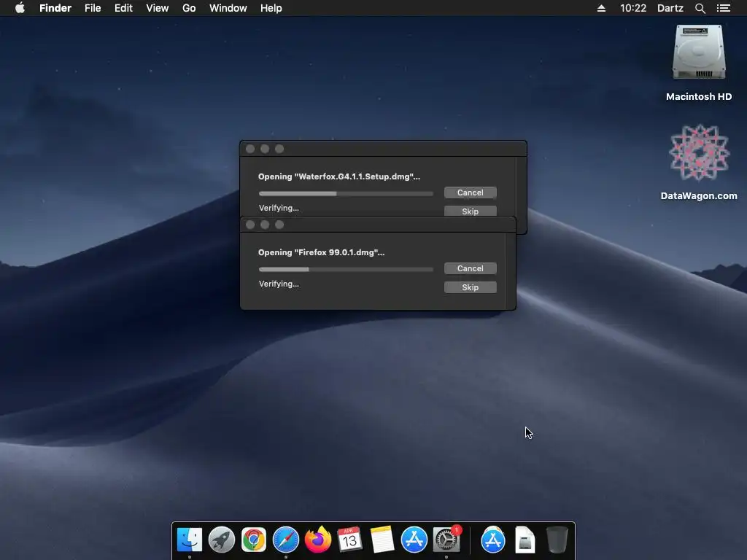This screenshot has height=560, width=747.
Task: Skip verifying Firefox 99.0.1.dmg
Action: pyautogui.click(x=471, y=287)
